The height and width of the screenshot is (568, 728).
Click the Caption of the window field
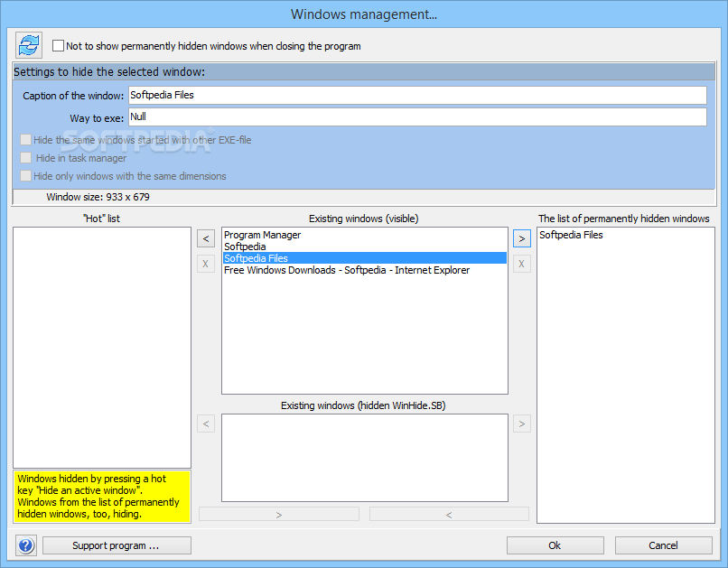pos(417,95)
